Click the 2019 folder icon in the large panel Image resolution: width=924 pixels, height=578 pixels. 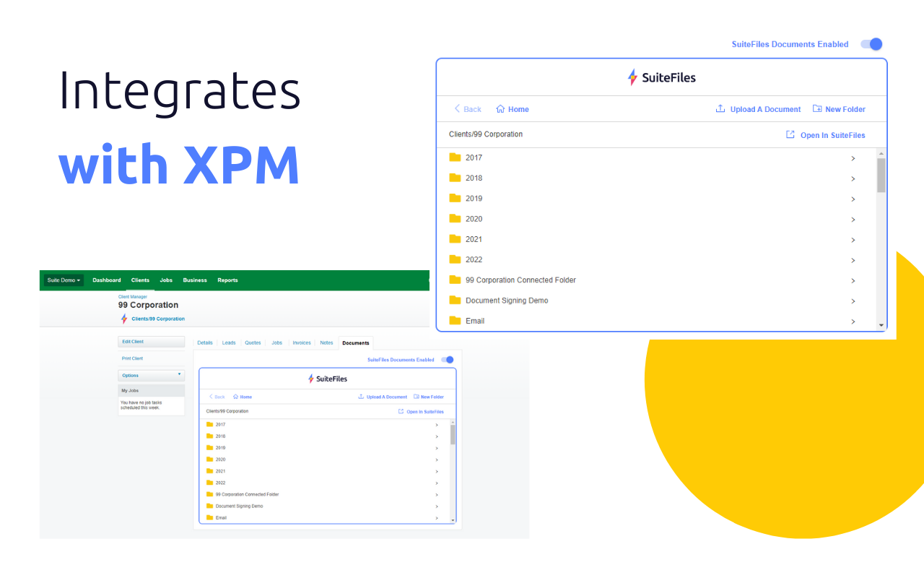tap(455, 198)
